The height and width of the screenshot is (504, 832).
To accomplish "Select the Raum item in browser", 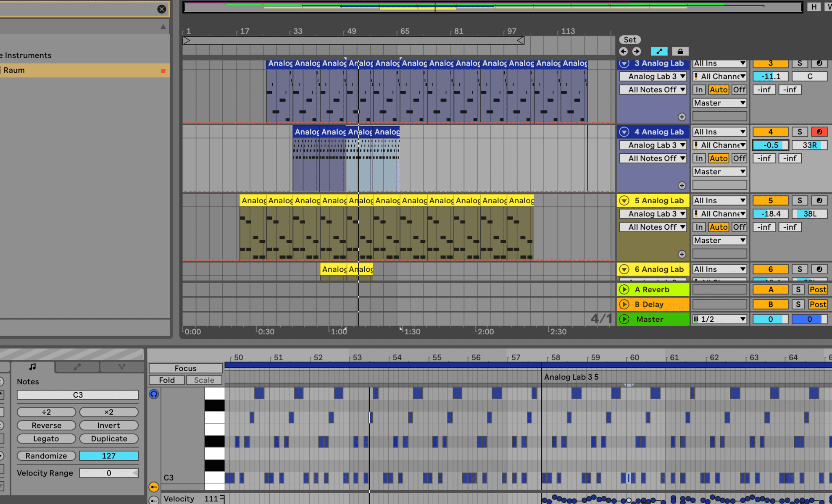I will click(84, 70).
